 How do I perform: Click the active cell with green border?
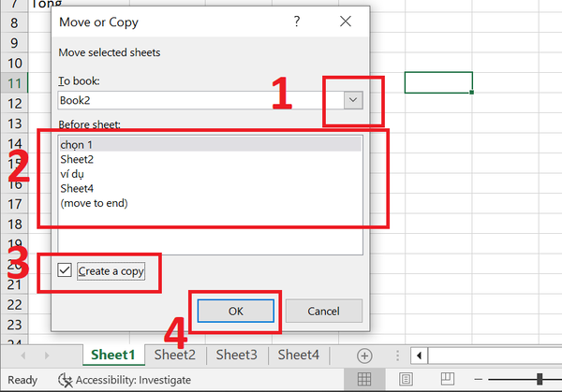tap(438, 82)
